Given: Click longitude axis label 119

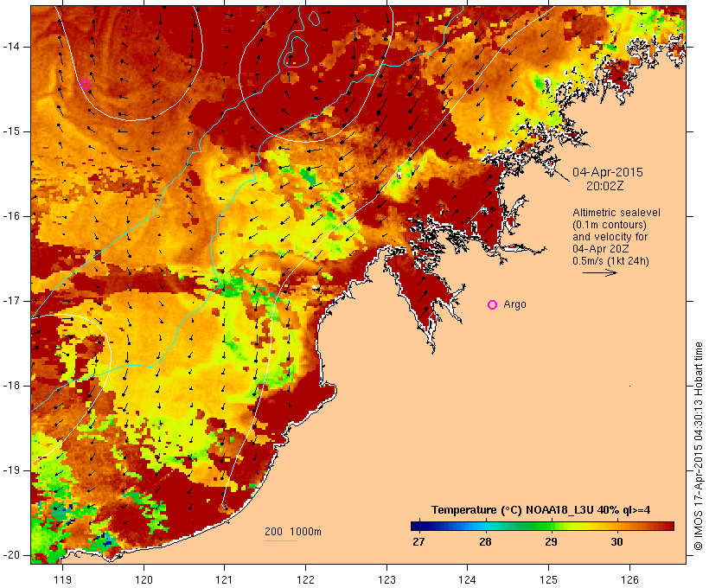Looking at the screenshot, I should [62, 579].
